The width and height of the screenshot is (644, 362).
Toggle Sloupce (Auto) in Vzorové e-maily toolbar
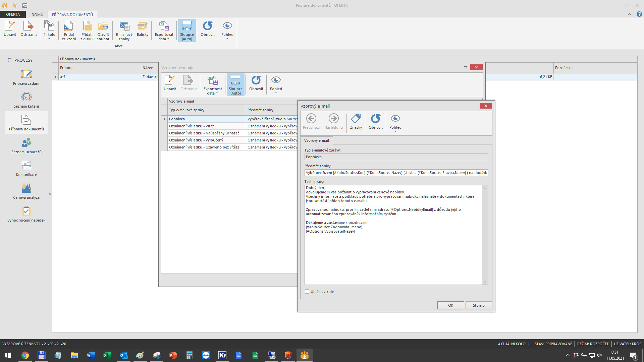(x=235, y=84)
